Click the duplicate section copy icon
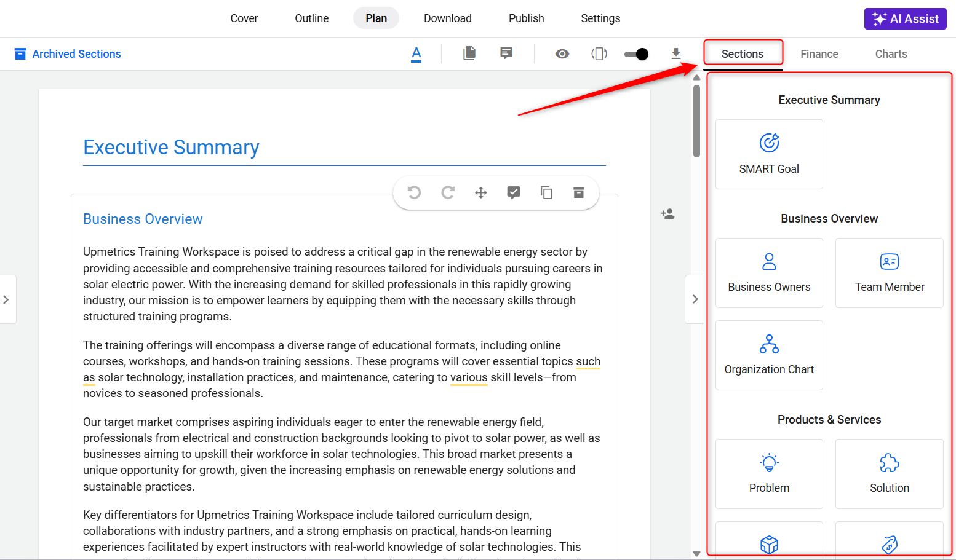Image resolution: width=956 pixels, height=560 pixels. [546, 193]
